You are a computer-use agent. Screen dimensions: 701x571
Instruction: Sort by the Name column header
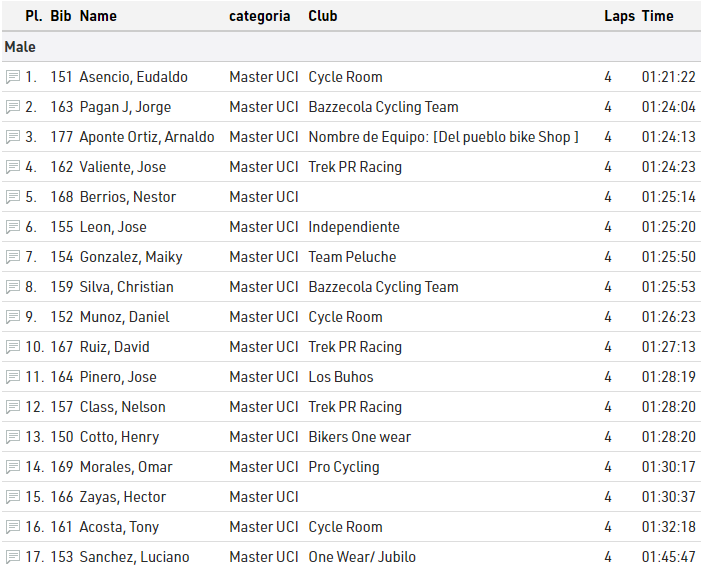tap(98, 16)
